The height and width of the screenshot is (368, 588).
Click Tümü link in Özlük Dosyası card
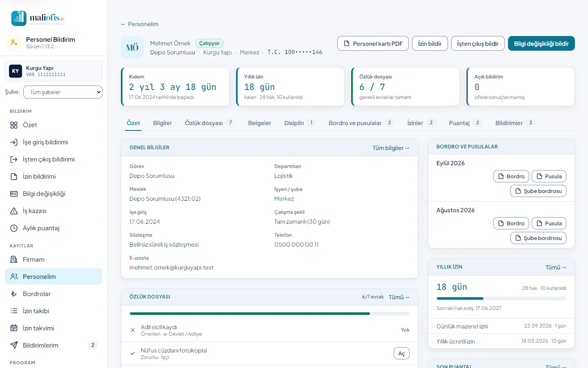pos(399,297)
